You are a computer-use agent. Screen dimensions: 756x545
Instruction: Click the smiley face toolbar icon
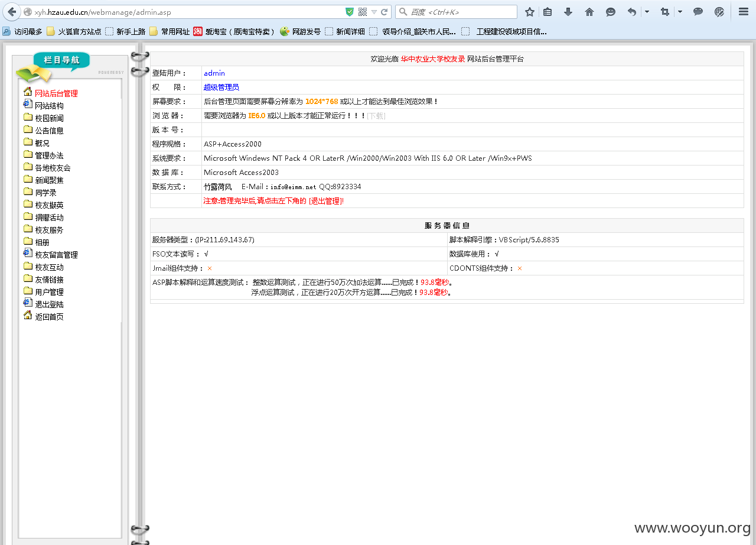611,12
